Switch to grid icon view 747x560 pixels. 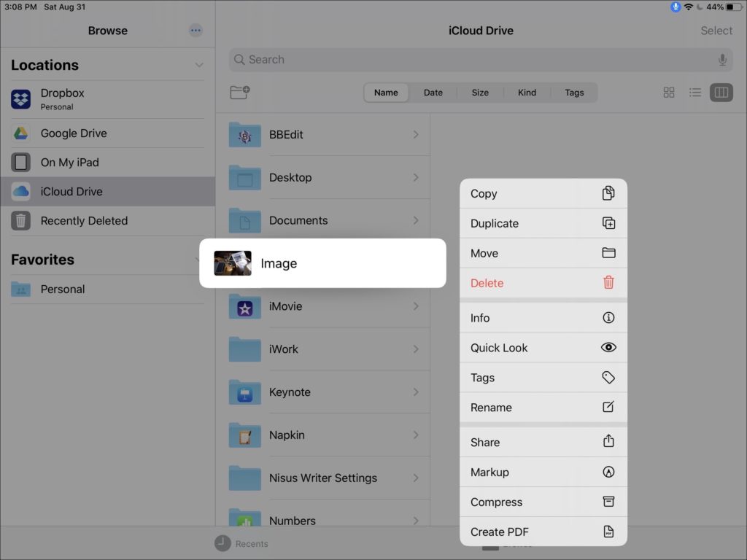[x=668, y=93]
